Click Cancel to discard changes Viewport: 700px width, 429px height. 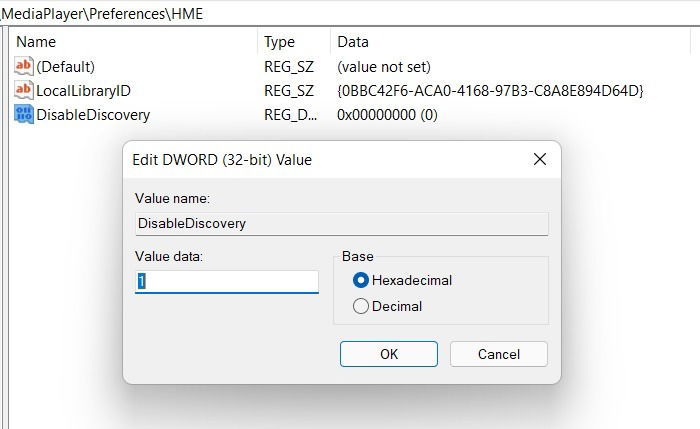pos(499,354)
